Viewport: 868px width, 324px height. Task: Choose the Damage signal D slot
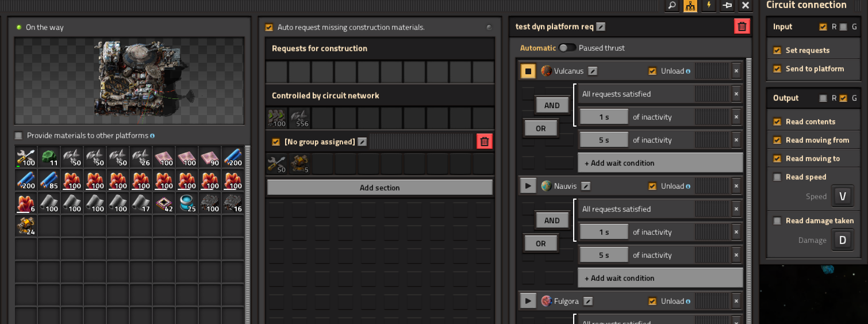[843, 240]
